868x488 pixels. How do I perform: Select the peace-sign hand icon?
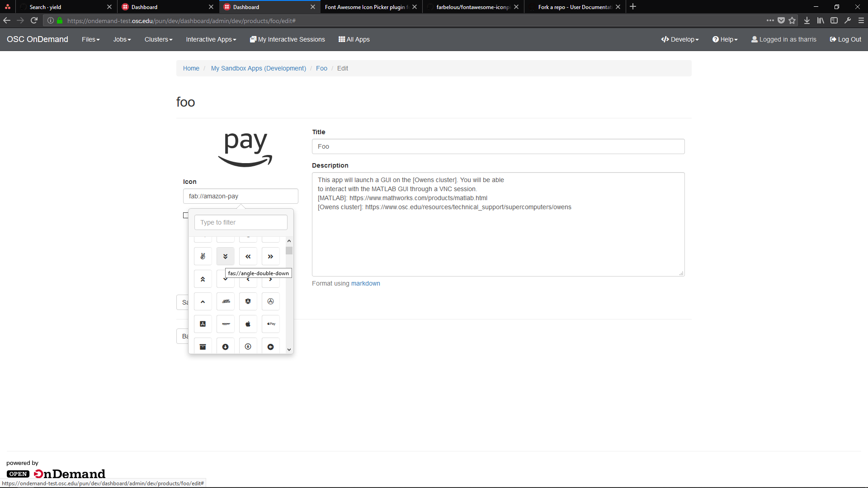[x=203, y=256]
